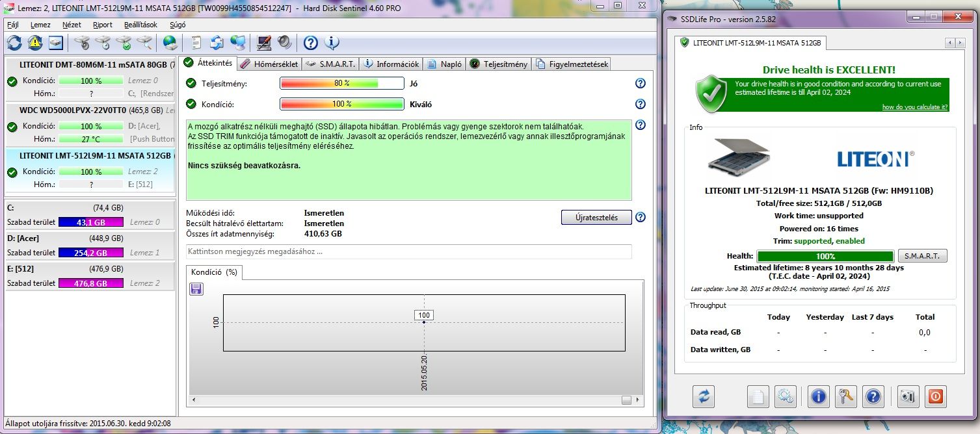Click SSDLife blank document report button
This screenshot has height=434, width=980.
758,396
